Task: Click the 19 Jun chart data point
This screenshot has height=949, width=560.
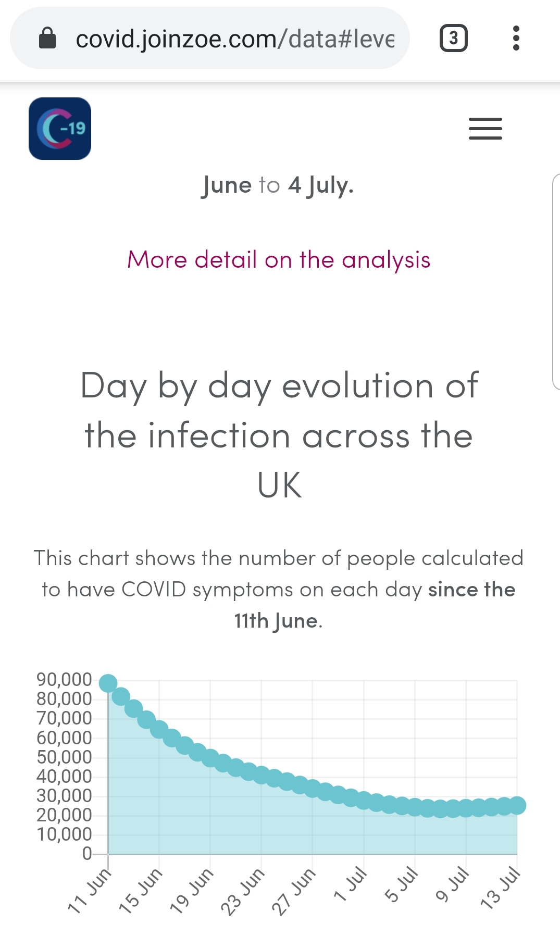Action: (x=210, y=758)
